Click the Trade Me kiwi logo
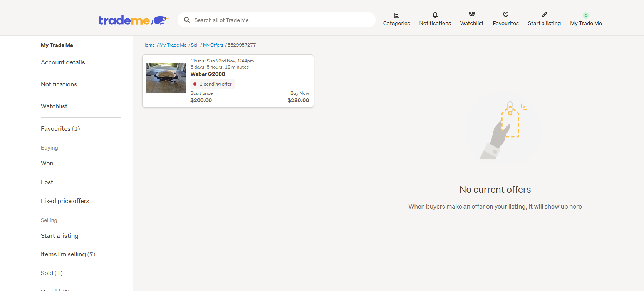Viewport: 644px width, 291px height. tap(134, 20)
